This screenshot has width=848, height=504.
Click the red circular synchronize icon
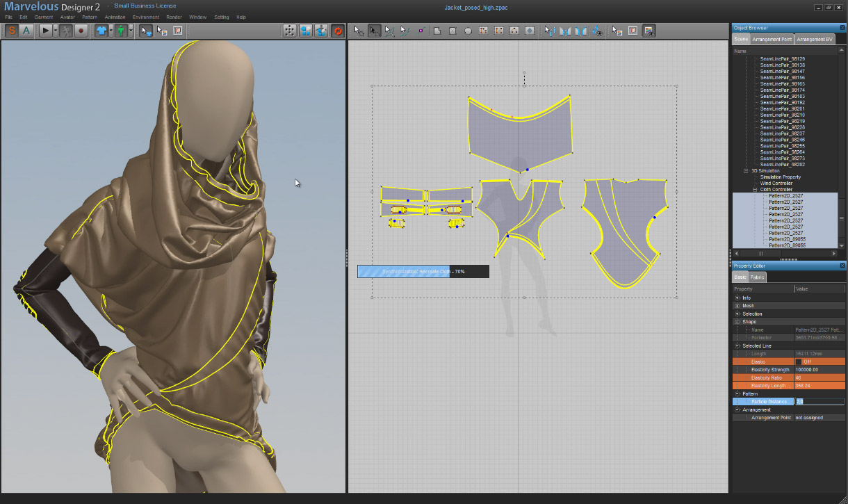click(338, 31)
